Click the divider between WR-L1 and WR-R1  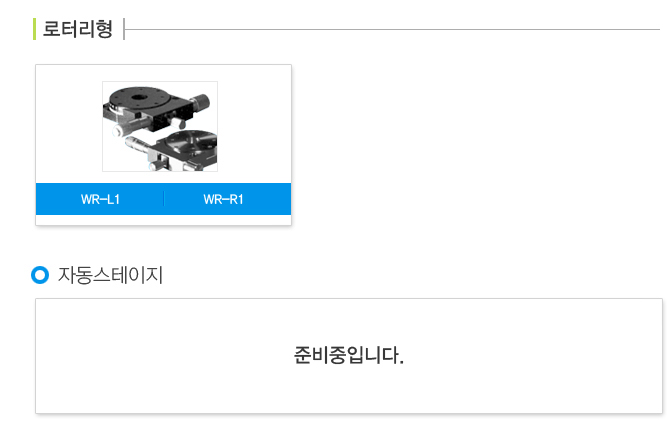(x=164, y=199)
